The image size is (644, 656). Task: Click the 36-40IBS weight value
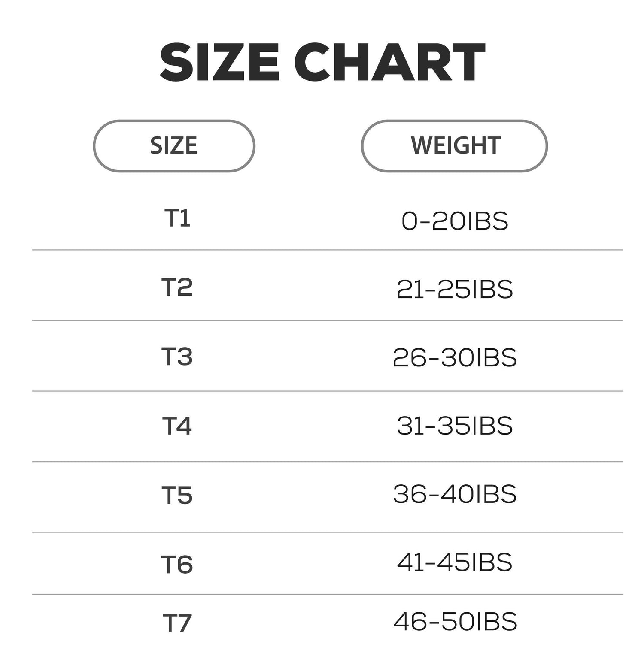[455, 494]
